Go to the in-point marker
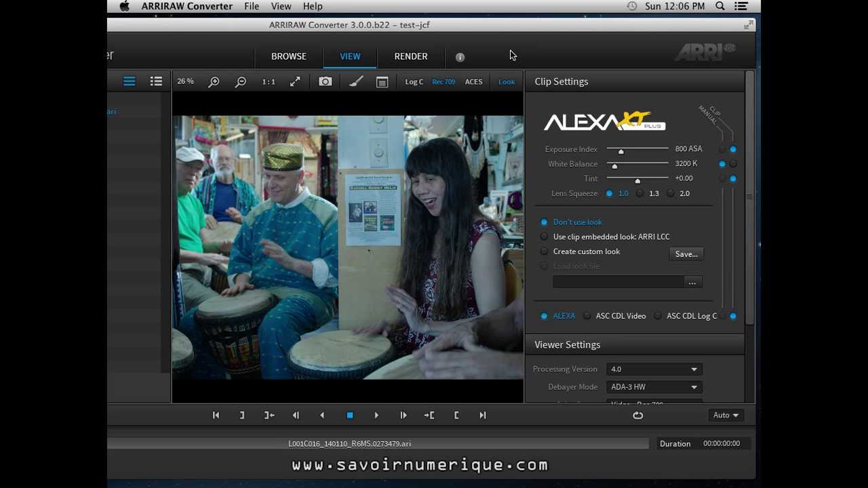868x488 pixels. tap(429, 415)
